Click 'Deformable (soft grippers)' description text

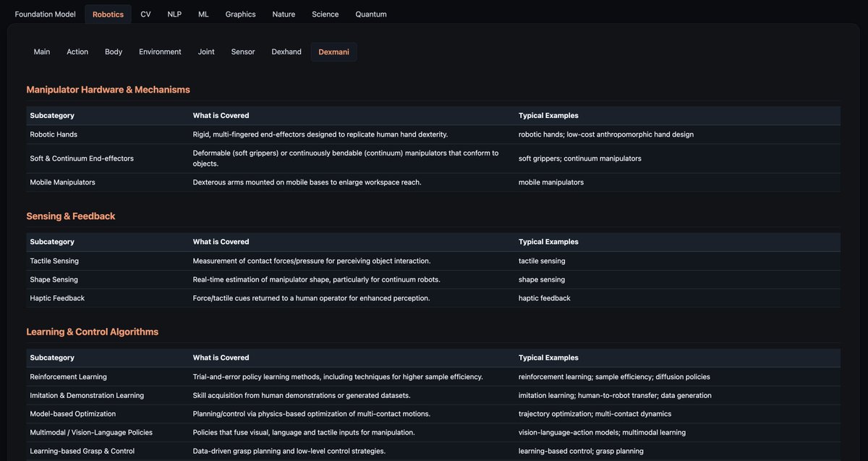(x=346, y=158)
